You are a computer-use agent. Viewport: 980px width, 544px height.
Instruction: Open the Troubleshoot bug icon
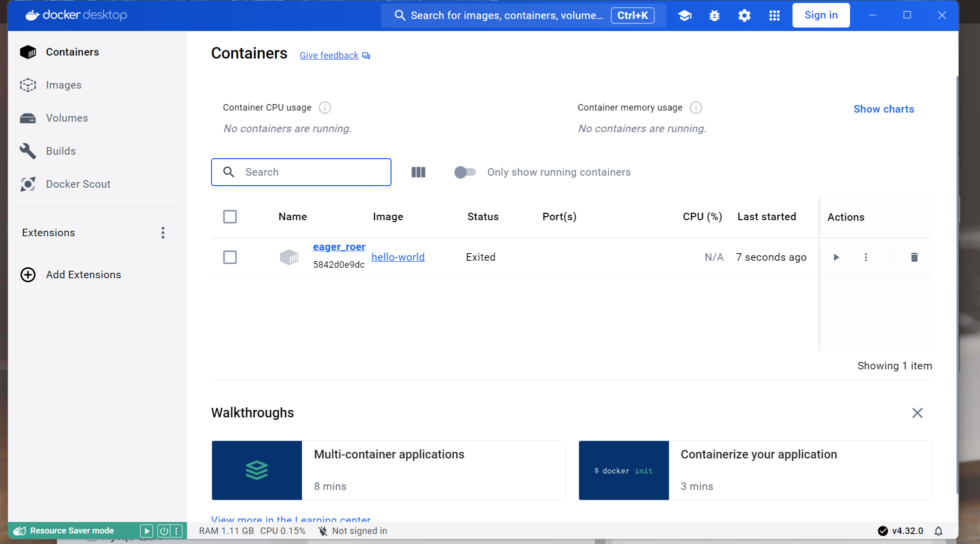(714, 16)
